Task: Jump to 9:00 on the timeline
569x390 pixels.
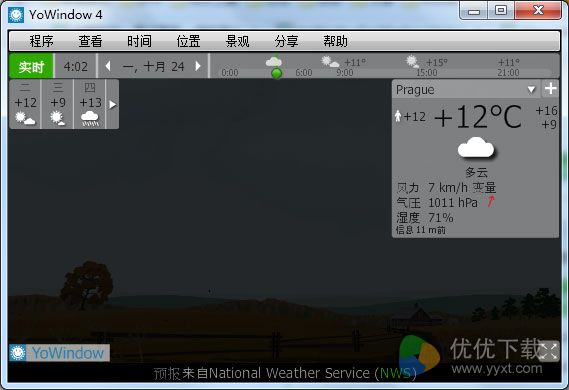Action: click(x=345, y=73)
